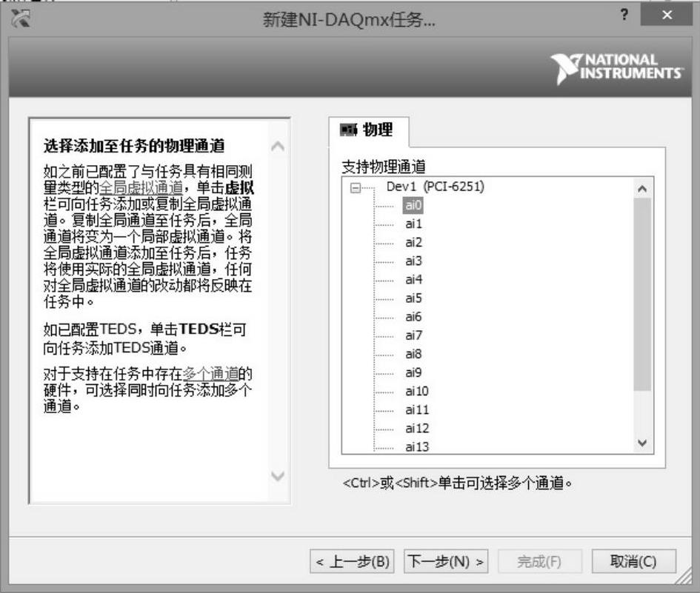Go back with 上一步(B) button

(353, 561)
